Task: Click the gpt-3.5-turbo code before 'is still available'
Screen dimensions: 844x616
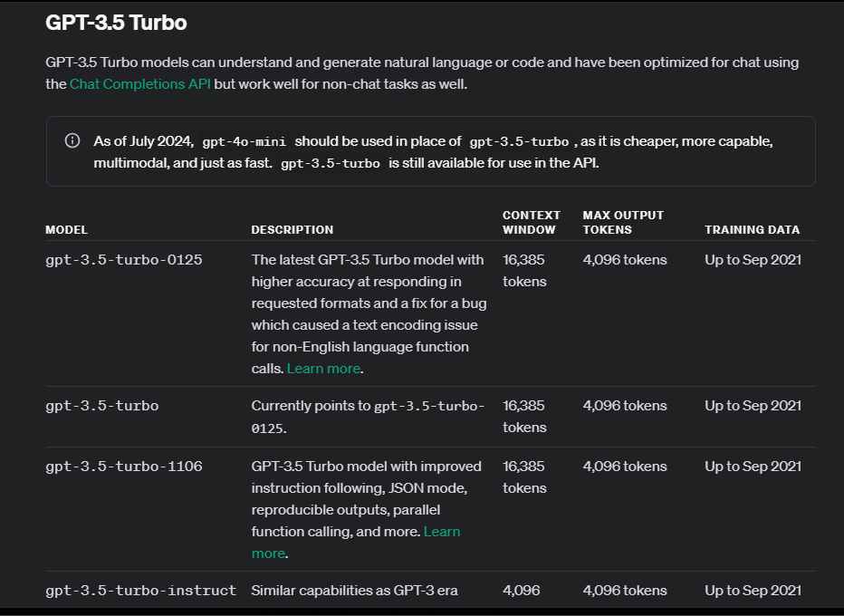Action: [x=331, y=163]
